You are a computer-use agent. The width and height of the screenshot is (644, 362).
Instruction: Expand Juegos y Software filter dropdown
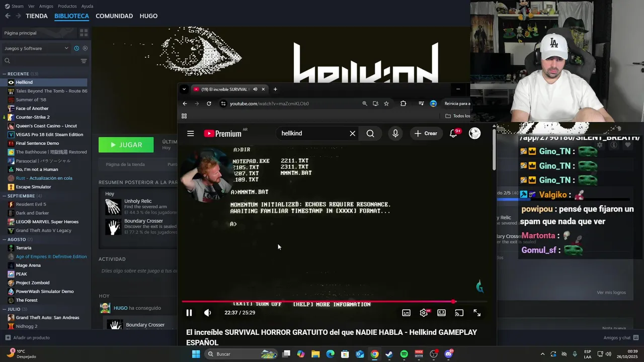tap(36, 48)
